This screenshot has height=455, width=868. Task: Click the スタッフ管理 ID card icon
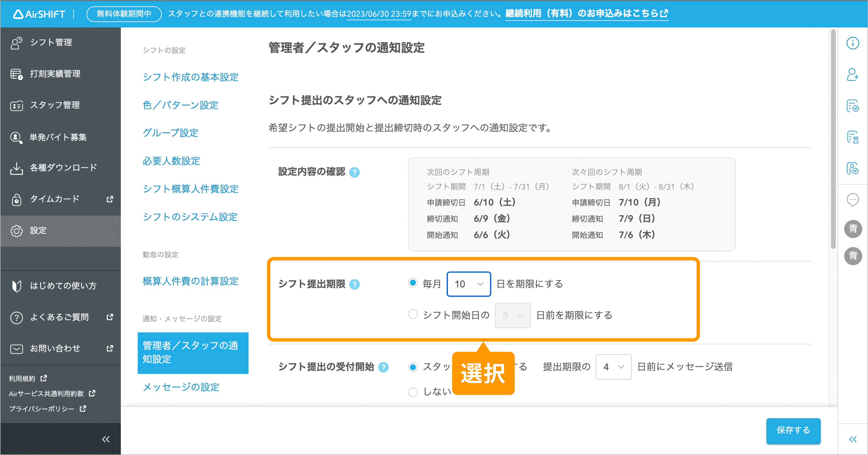[16, 106]
